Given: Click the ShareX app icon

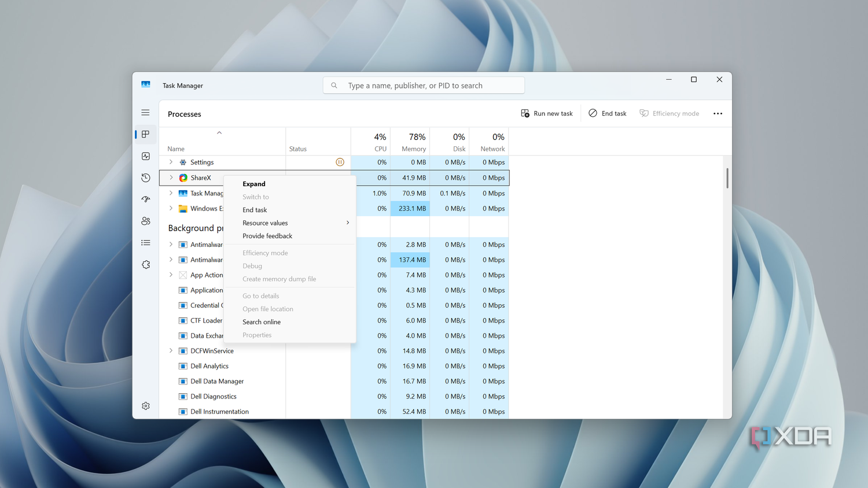Looking at the screenshot, I should coord(183,178).
